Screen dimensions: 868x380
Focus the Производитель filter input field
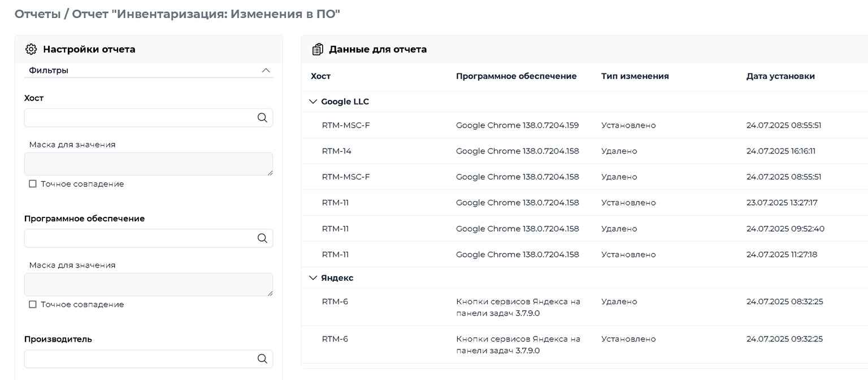149,359
